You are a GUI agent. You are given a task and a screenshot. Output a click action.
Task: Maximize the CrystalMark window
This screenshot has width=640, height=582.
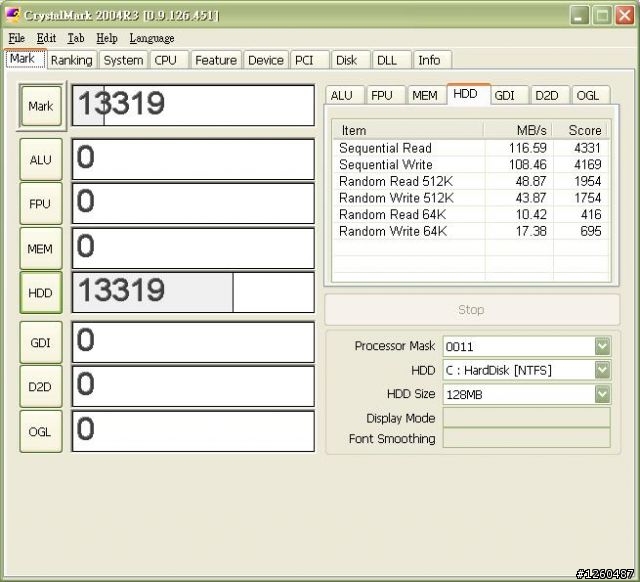click(x=602, y=16)
